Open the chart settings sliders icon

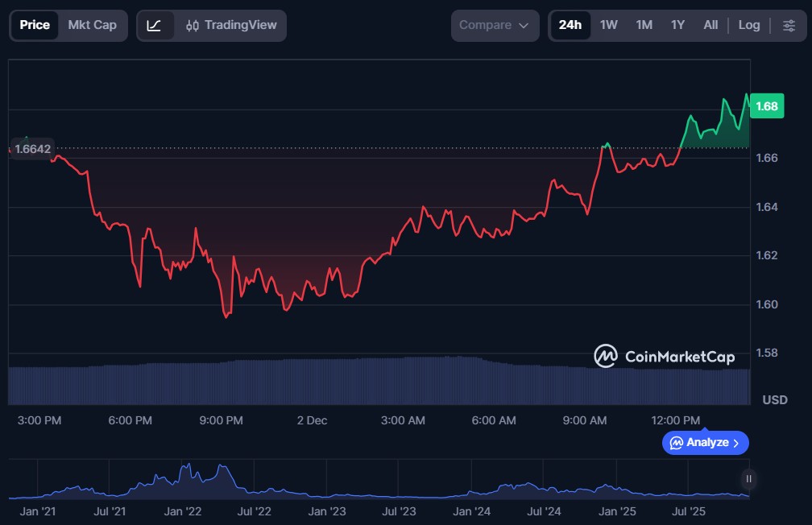click(789, 26)
